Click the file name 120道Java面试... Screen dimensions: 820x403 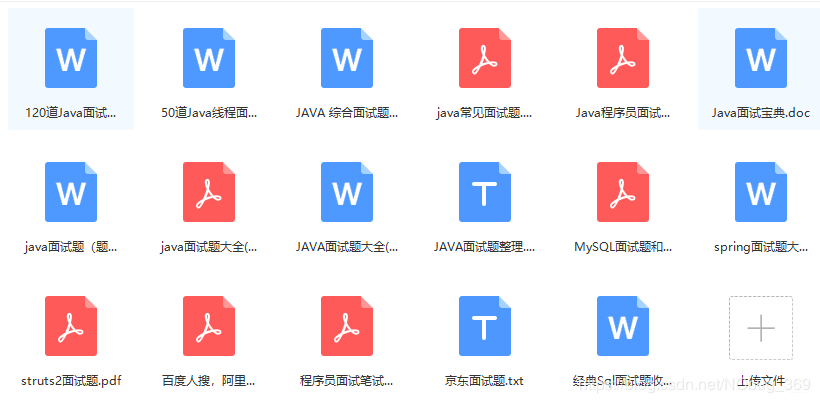pos(71,112)
